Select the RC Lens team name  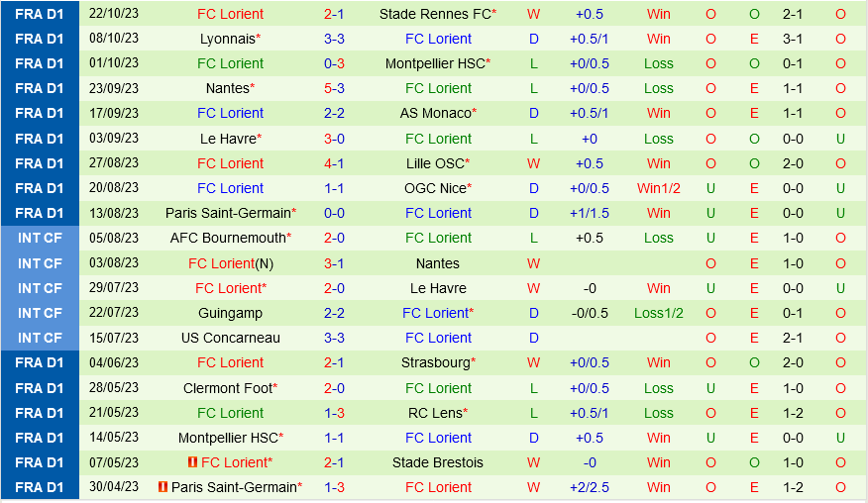pyautogui.click(x=435, y=413)
